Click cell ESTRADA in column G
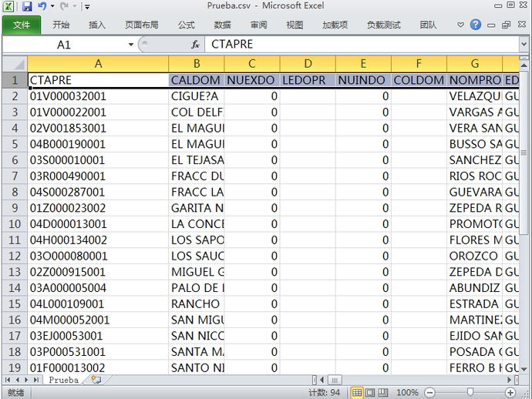 click(475, 304)
